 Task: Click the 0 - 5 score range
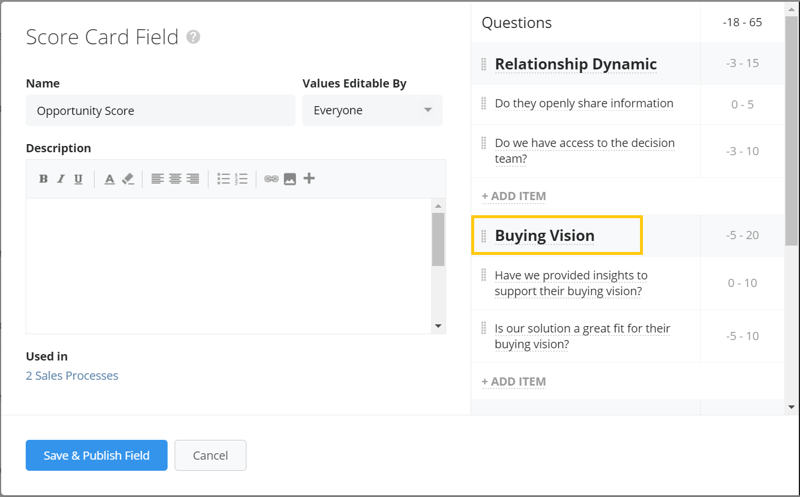tap(742, 105)
